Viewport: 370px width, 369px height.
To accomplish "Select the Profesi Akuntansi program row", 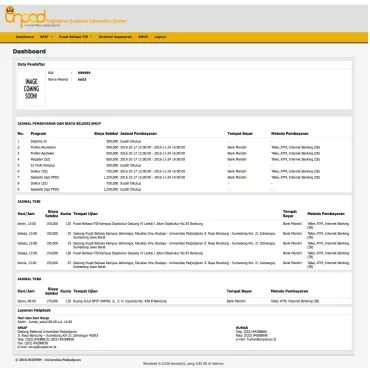I will (184, 147).
